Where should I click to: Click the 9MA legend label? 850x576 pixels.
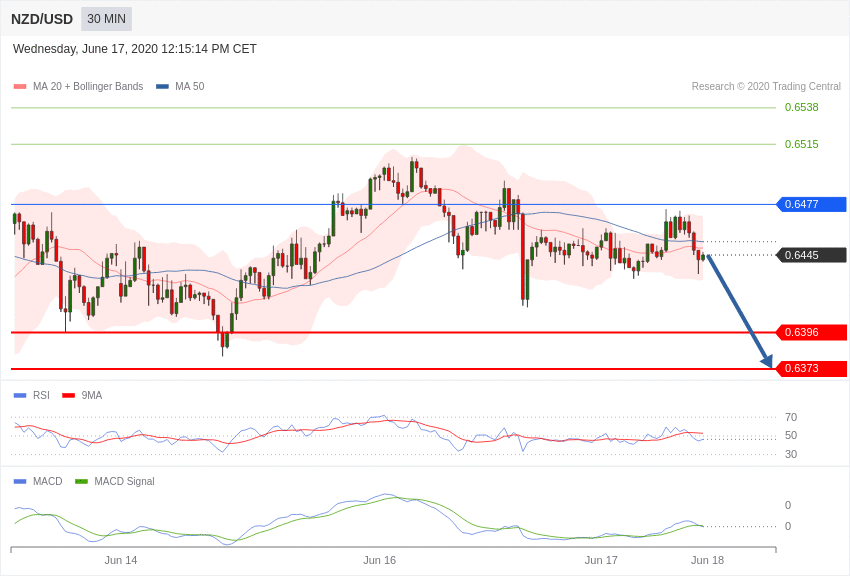point(92,396)
